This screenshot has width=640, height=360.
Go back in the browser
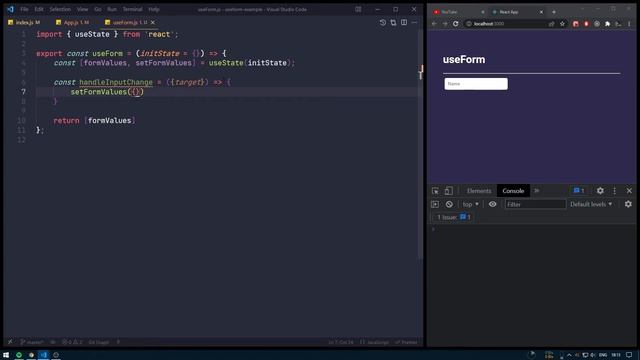(434, 24)
